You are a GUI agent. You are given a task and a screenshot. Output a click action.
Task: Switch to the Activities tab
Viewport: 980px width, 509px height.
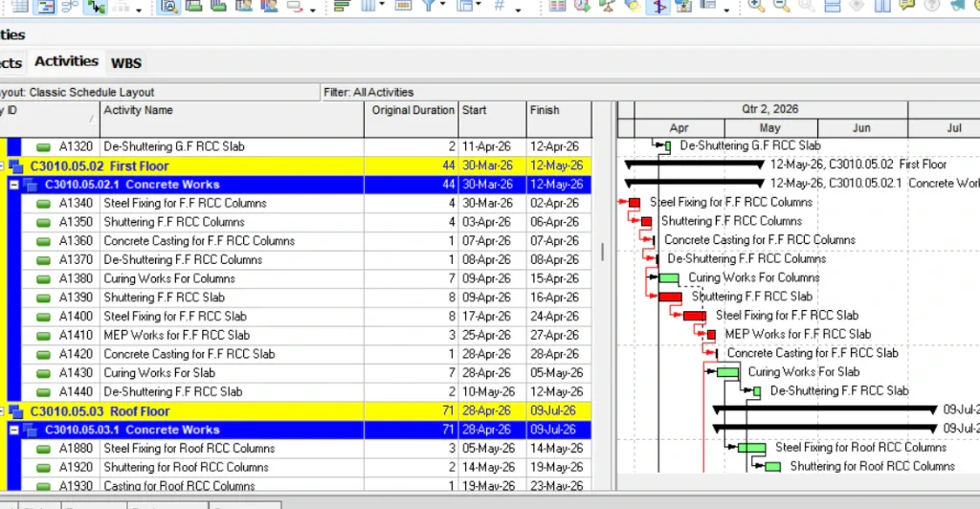(66, 61)
